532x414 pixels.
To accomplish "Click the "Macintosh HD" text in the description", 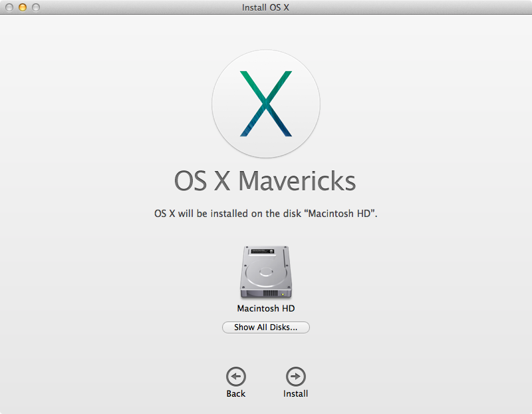I will pyautogui.click(x=338, y=214).
